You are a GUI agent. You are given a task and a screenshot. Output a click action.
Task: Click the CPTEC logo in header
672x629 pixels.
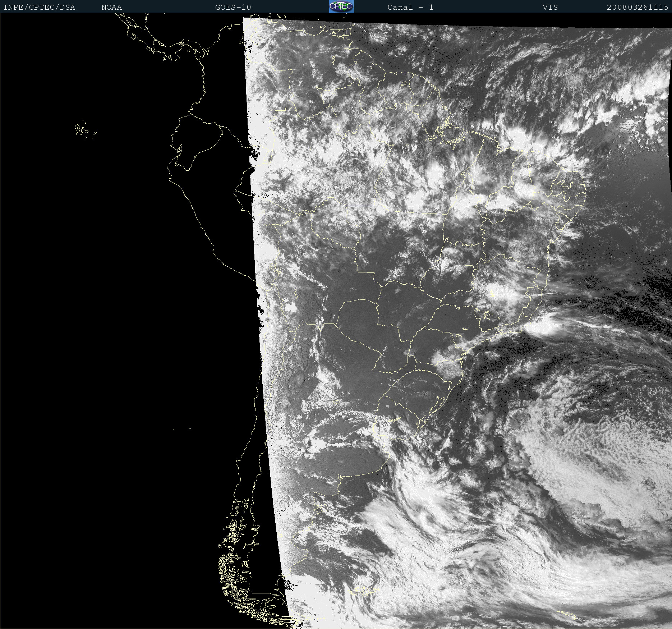click(x=341, y=6)
